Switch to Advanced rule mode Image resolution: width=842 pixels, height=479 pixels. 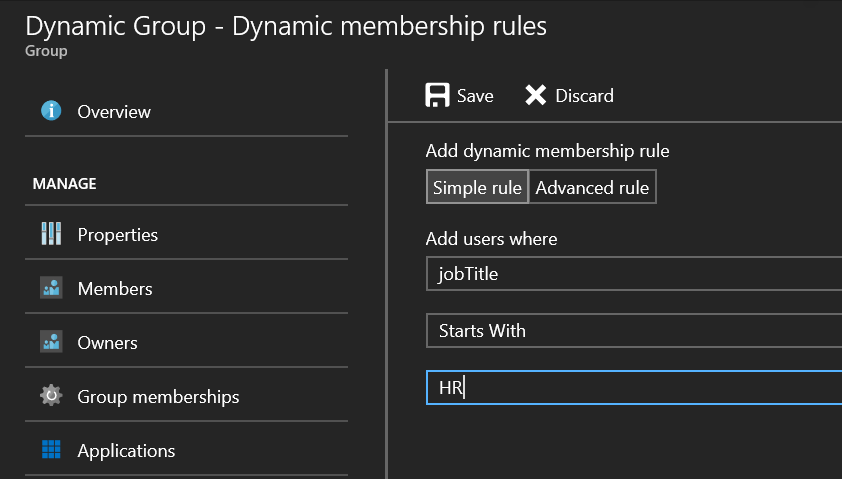592,187
